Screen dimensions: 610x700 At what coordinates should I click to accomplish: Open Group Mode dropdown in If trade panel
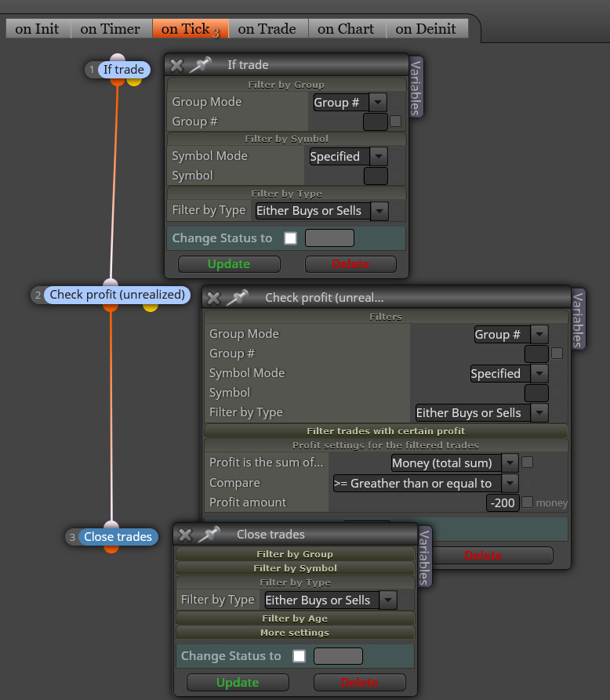click(x=350, y=102)
